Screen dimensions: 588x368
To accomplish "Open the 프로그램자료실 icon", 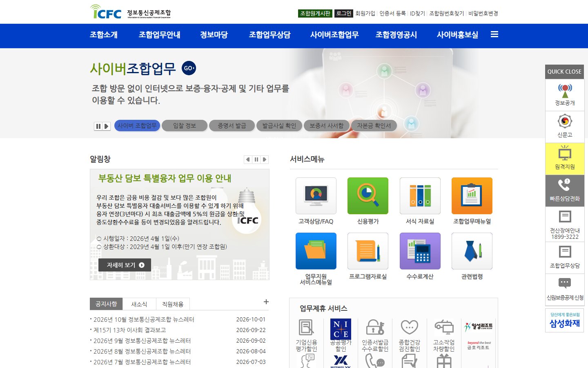I will pyautogui.click(x=368, y=251).
